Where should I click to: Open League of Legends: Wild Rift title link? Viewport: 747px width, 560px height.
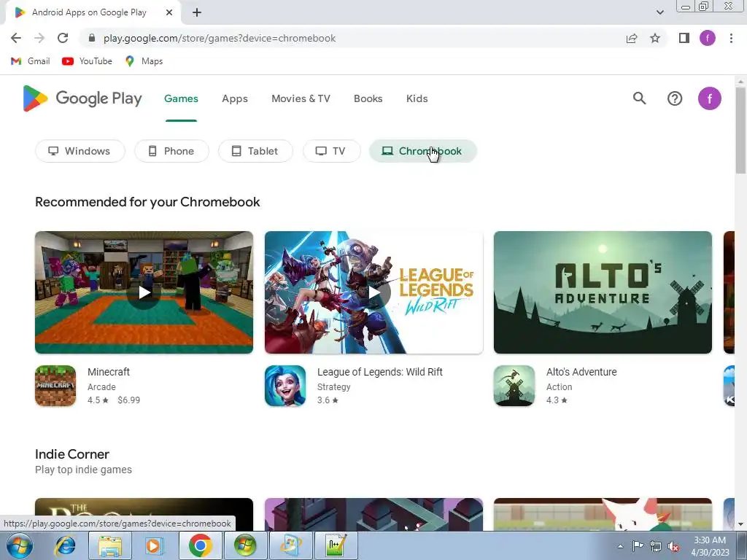point(379,372)
